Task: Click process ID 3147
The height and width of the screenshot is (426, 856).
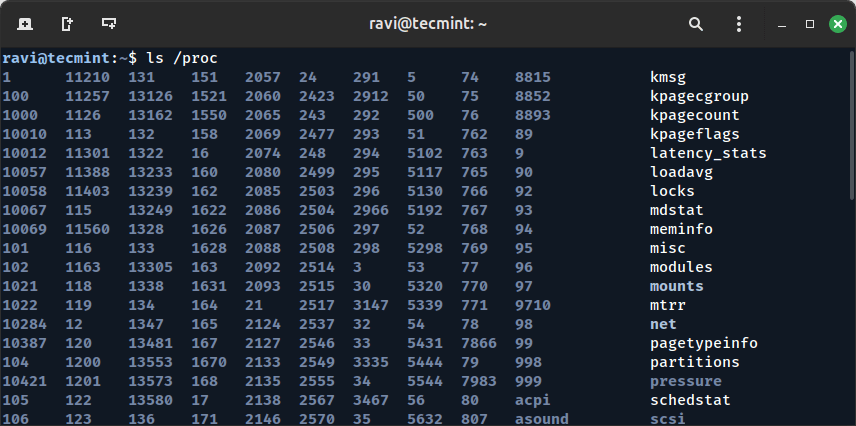Action: [371, 305]
